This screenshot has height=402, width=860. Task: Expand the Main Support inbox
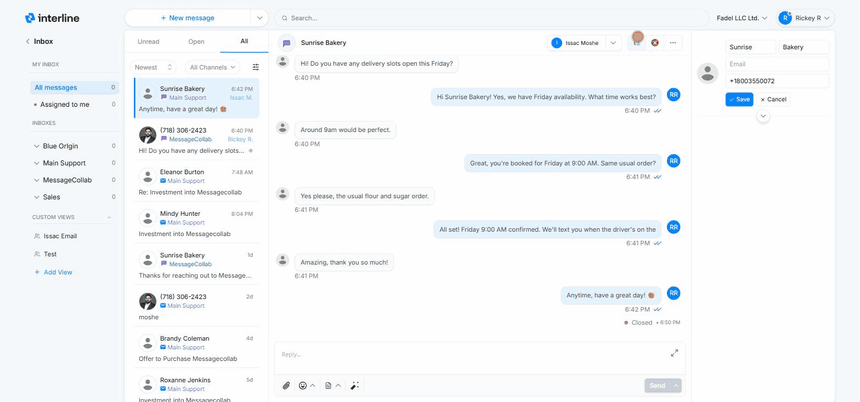(36, 163)
